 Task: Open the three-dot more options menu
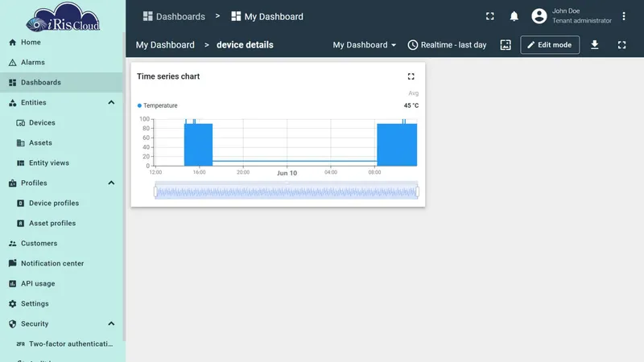pyautogui.click(x=623, y=16)
